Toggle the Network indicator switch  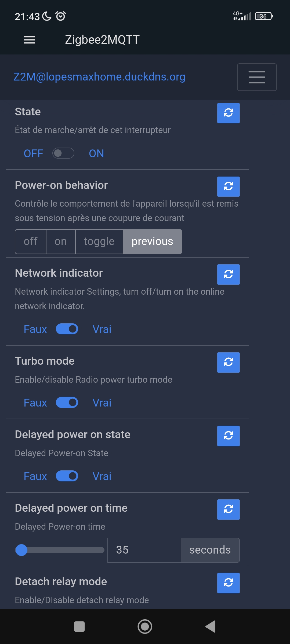click(67, 329)
